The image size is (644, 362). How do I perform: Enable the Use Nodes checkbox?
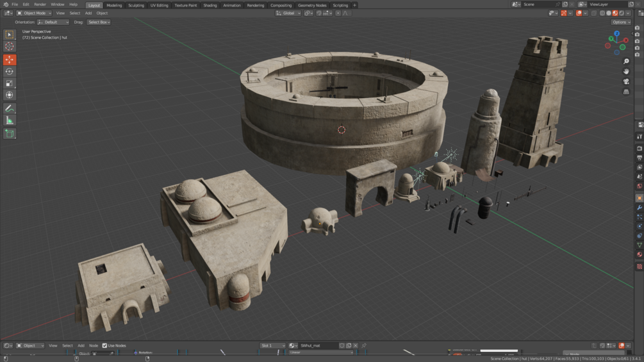coord(104,345)
